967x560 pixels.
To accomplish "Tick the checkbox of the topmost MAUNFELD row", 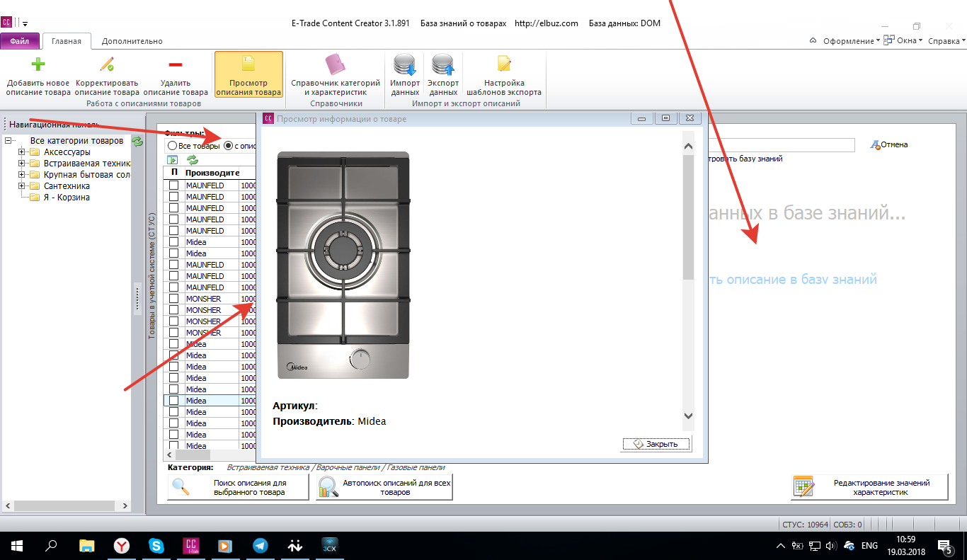I will 174,185.
